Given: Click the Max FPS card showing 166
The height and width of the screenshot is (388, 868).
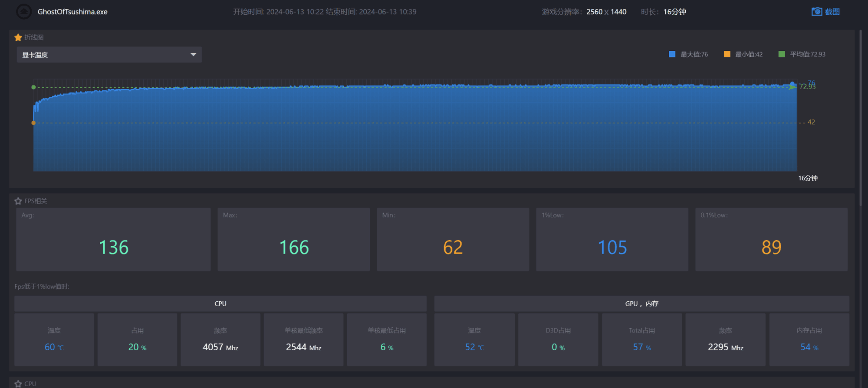Looking at the screenshot, I should coord(294,239).
